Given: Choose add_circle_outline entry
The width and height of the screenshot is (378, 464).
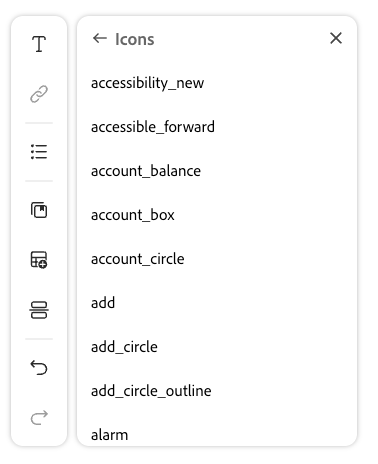Looking at the screenshot, I should pos(217,391).
